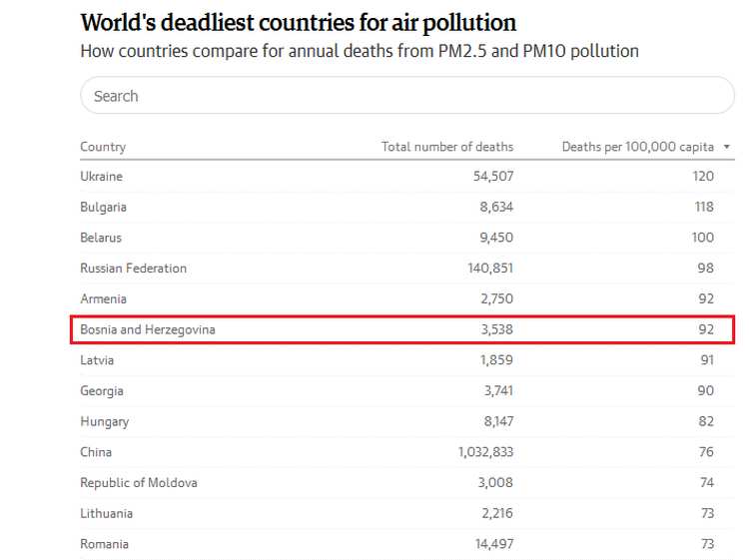Click the Armenia row
749x560 pixels.
[103, 298]
